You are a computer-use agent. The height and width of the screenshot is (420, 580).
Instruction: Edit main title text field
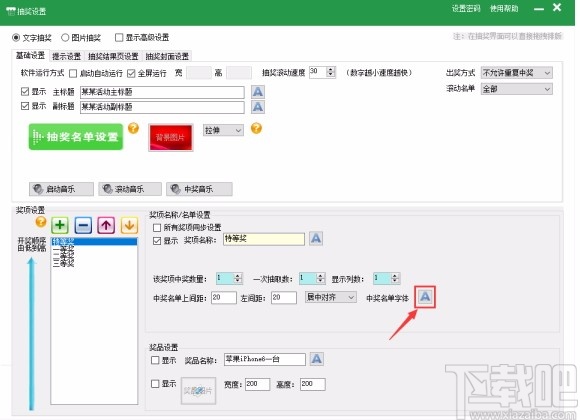(x=162, y=92)
